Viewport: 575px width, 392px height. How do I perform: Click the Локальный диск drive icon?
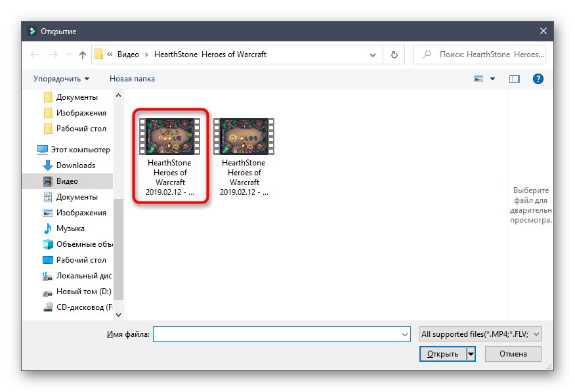coord(48,276)
